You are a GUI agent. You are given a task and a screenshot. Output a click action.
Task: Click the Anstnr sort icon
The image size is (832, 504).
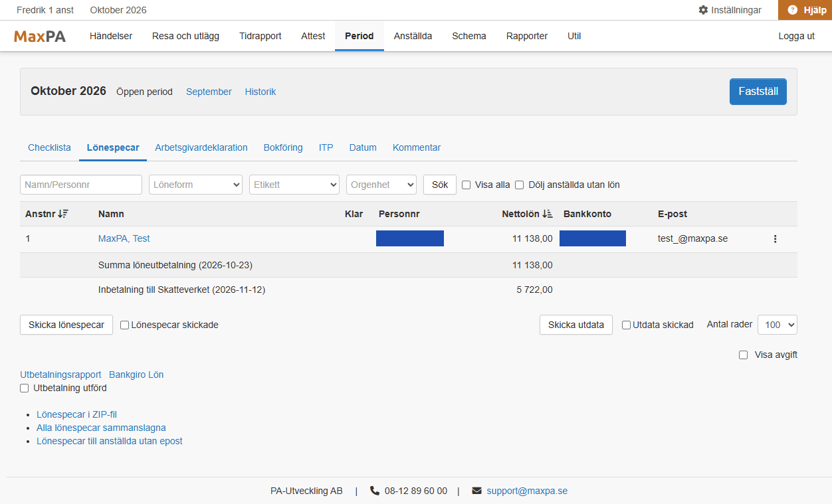[x=64, y=214]
